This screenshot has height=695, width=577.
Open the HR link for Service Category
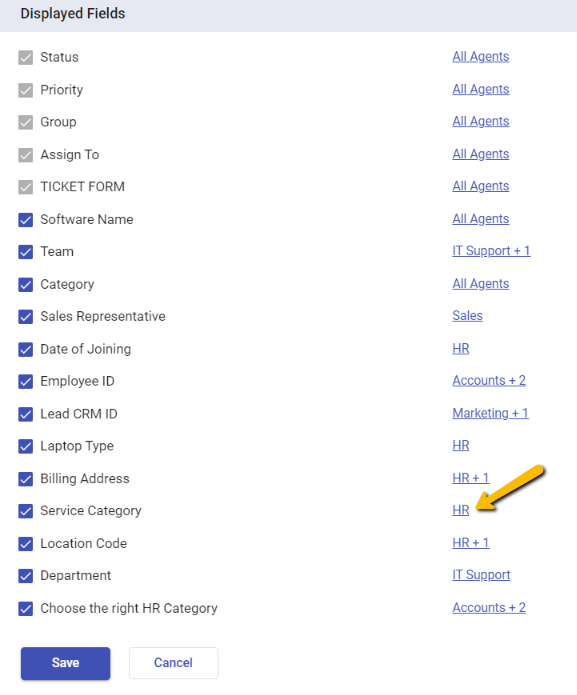click(460, 510)
